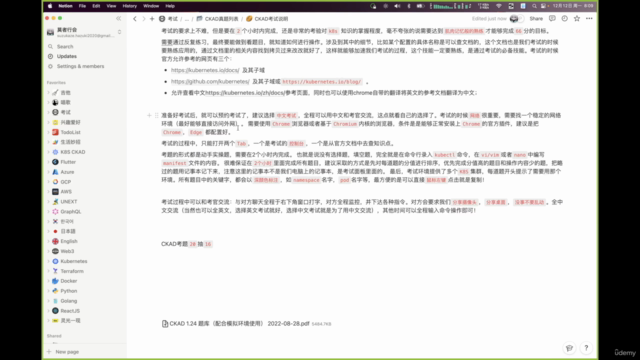Expand the TodoList page tree
640x360 pixels.
click(49, 132)
